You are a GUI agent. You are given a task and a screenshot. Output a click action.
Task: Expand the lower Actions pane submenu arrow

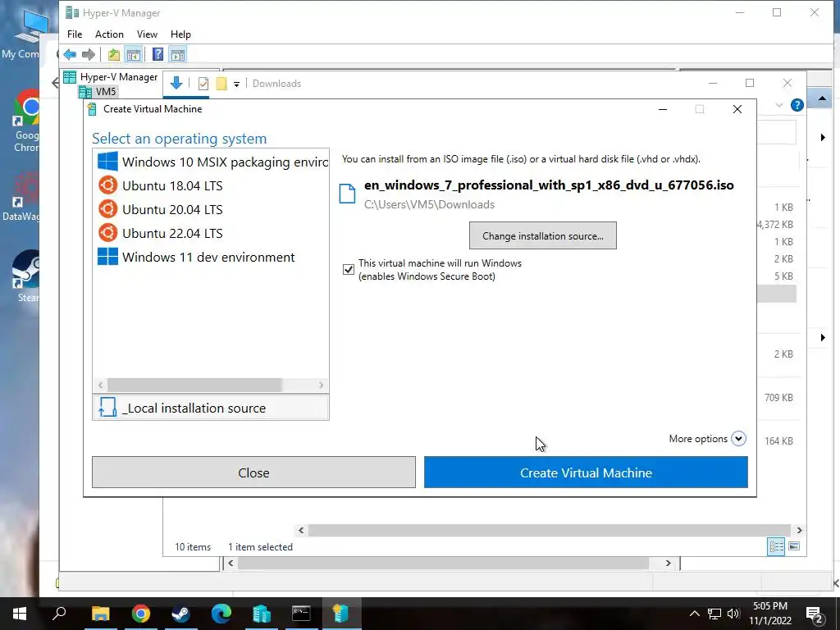point(823,337)
